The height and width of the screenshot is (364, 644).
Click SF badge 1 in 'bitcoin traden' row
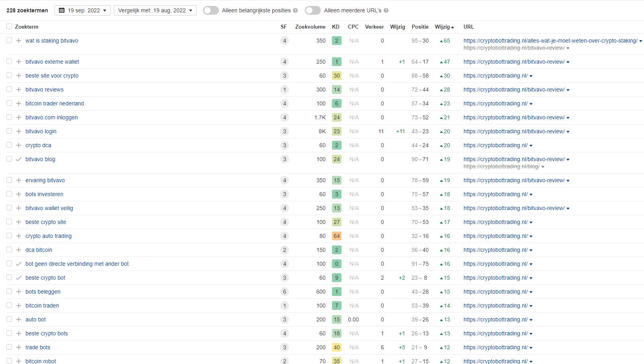(x=284, y=306)
